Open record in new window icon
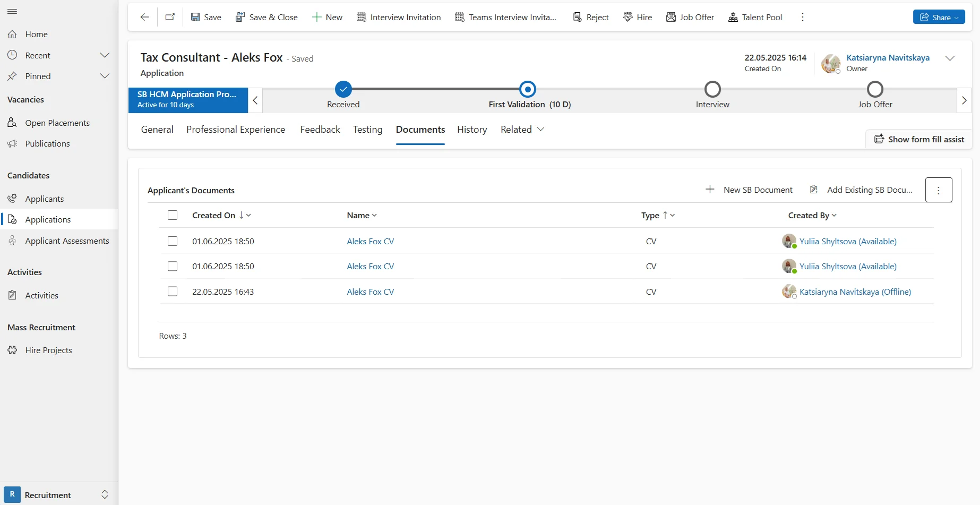 click(170, 17)
